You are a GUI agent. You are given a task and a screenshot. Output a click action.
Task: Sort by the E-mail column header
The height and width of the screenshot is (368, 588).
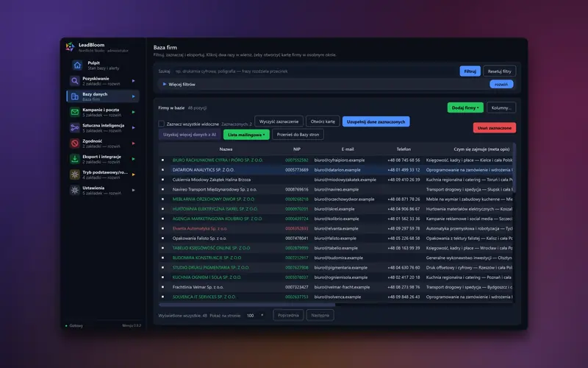click(348, 149)
